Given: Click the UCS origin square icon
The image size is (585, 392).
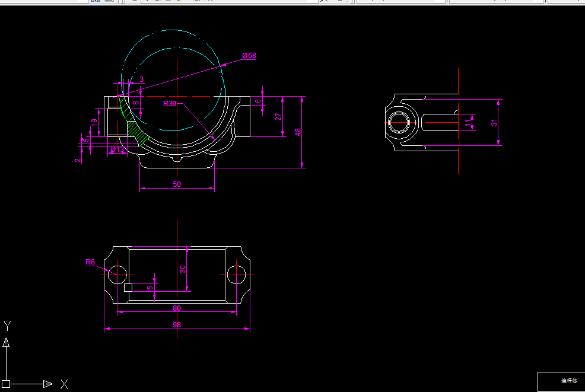Looking at the screenshot, I should [x=6, y=384].
